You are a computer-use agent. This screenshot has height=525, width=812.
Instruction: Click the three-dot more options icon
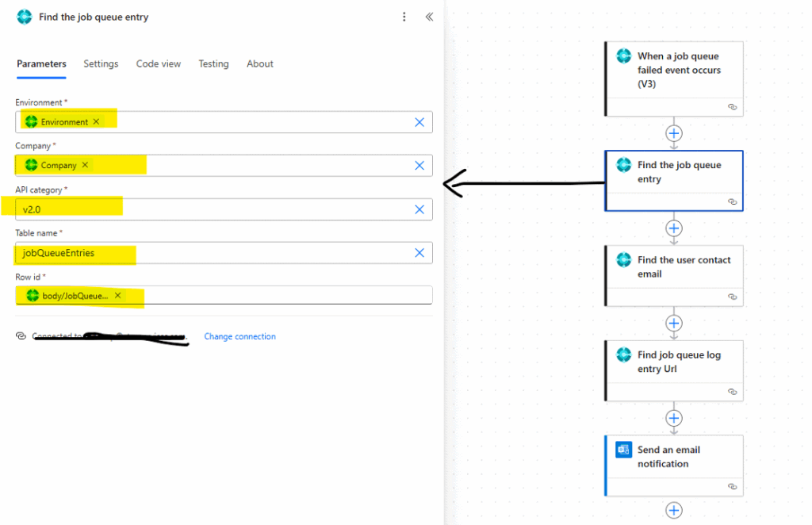tap(404, 17)
